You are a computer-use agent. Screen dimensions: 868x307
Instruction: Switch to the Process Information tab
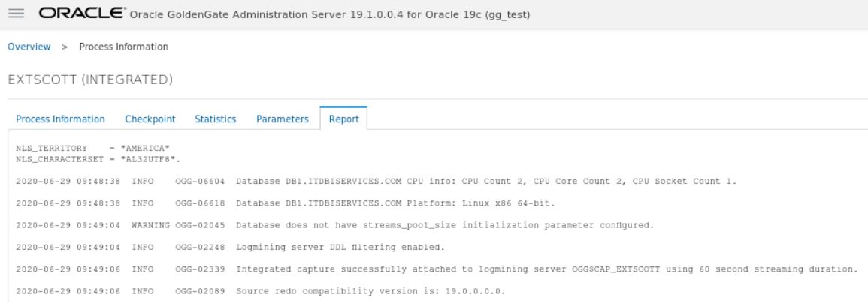[x=60, y=119]
